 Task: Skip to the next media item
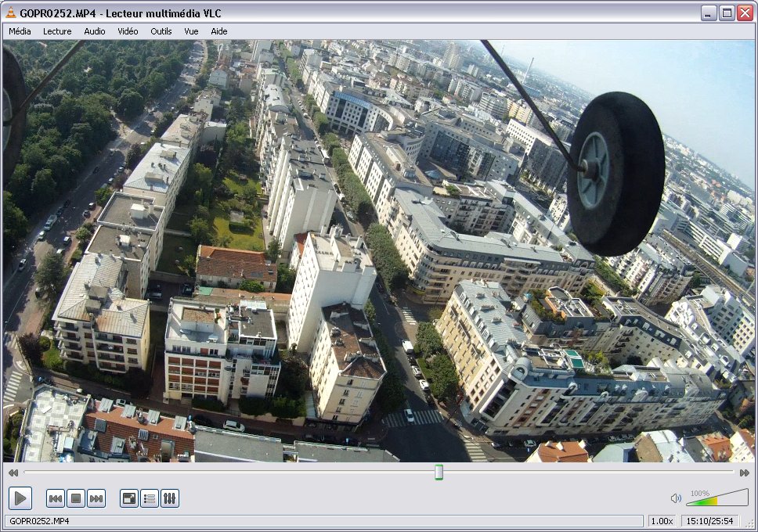click(96, 498)
